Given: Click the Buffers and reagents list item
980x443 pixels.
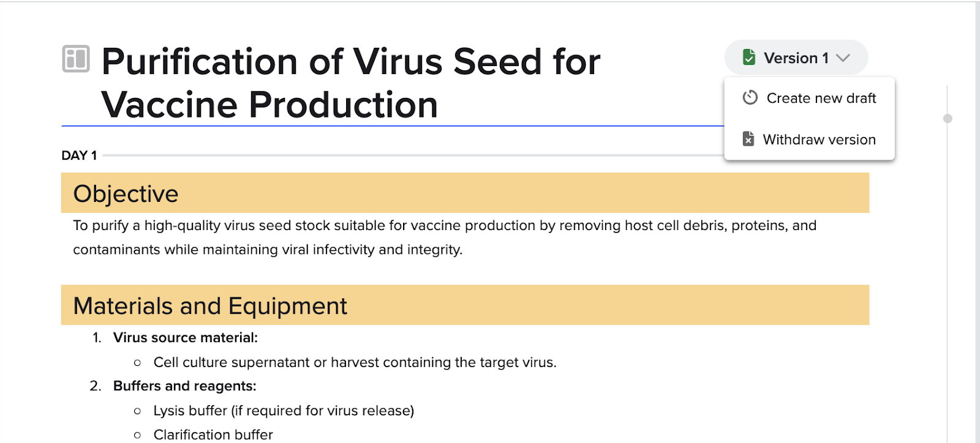Looking at the screenshot, I should click(x=184, y=386).
